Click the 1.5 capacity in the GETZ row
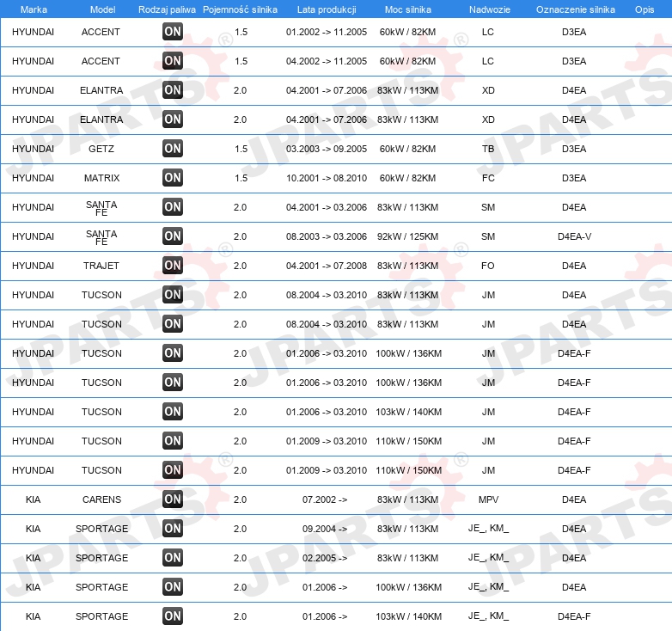 point(241,149)
